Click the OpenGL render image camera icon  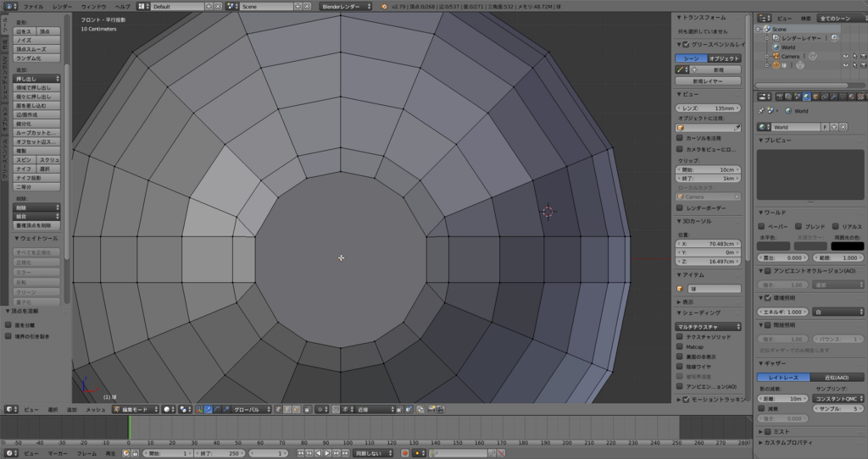pyautogui.click(x=430, y=409)
